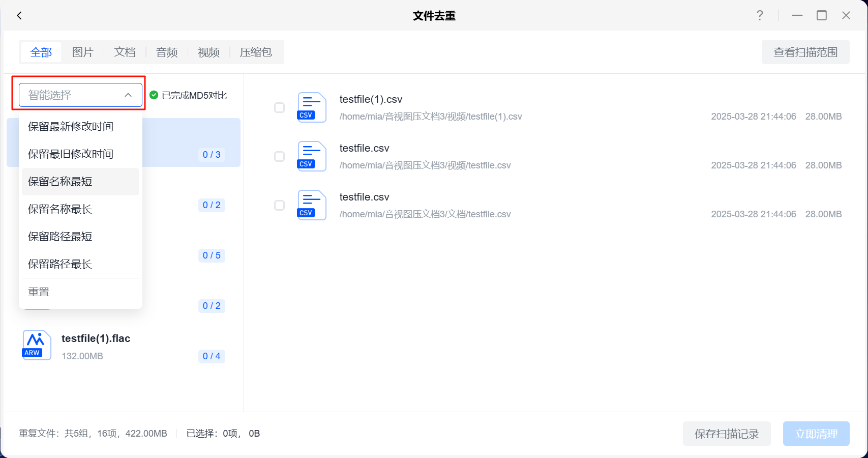
Task: Click the green MD5 completed checkmark icon
Action: click(154, 95)
